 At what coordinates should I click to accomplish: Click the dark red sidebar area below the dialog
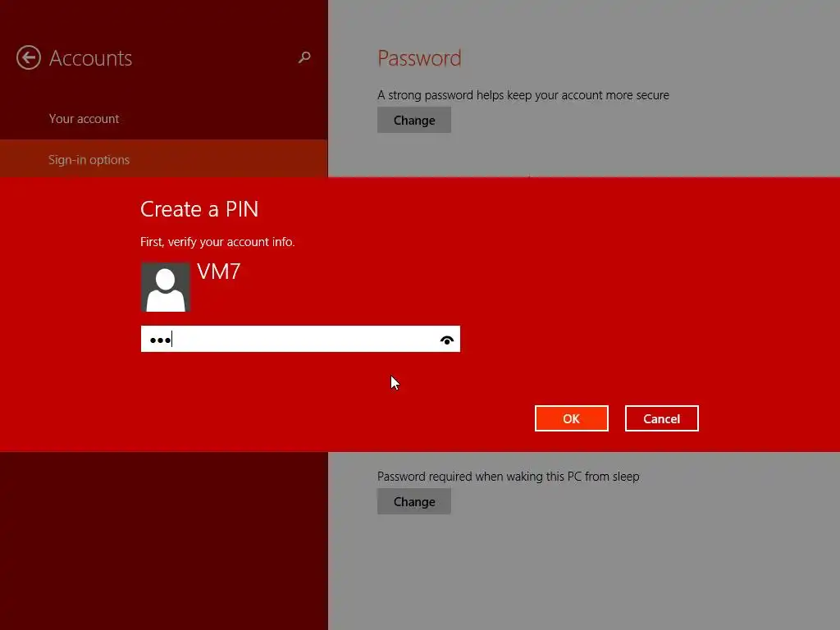coord(164,541)
